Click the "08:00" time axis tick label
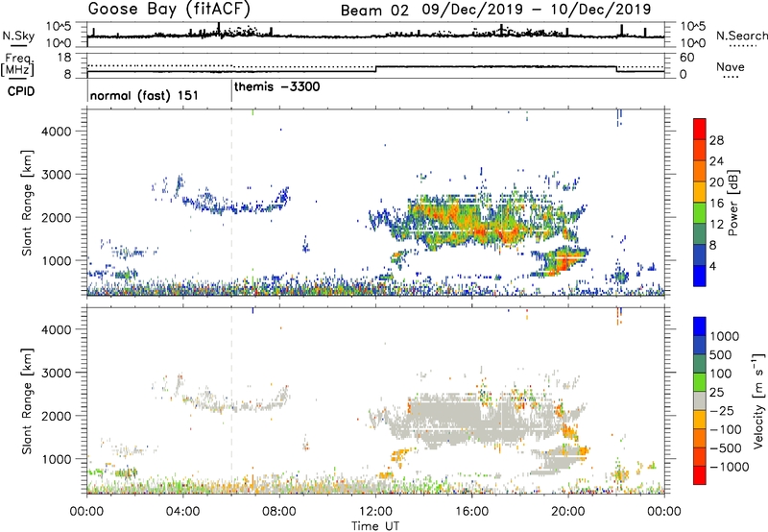768x532 pixels. (x=279, y=512)
